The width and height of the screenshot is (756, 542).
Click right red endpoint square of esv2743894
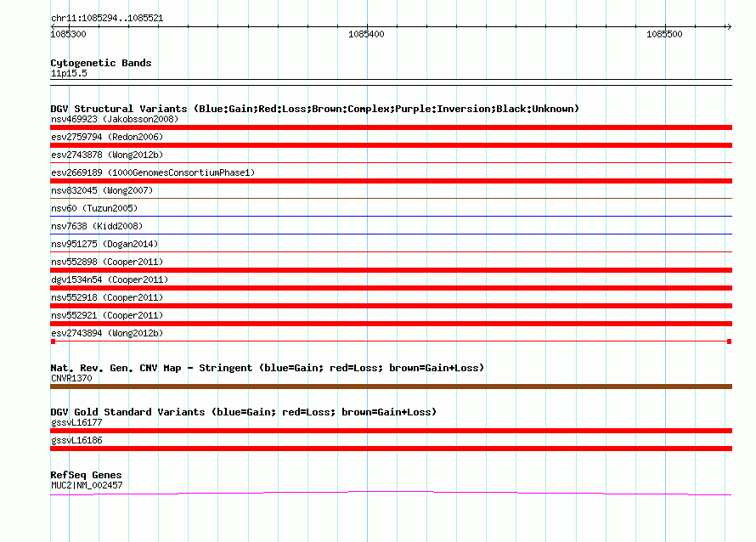click(x=729, y=342)
